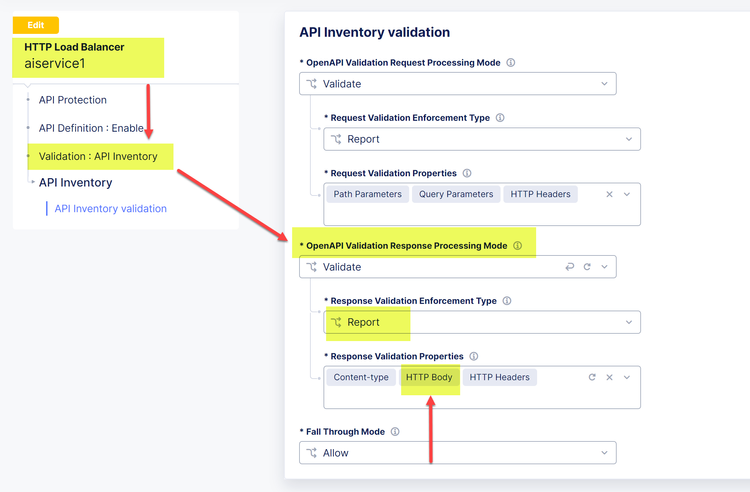Screen dimensions: 750x492
Task: Click undo arrow in Response Processing Mode field
Action: [570, 267]
